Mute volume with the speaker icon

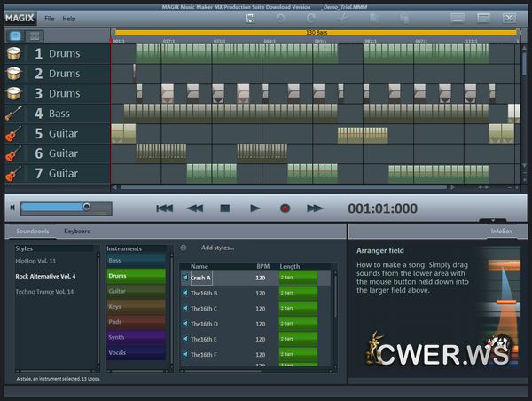[x=12, y=208]
